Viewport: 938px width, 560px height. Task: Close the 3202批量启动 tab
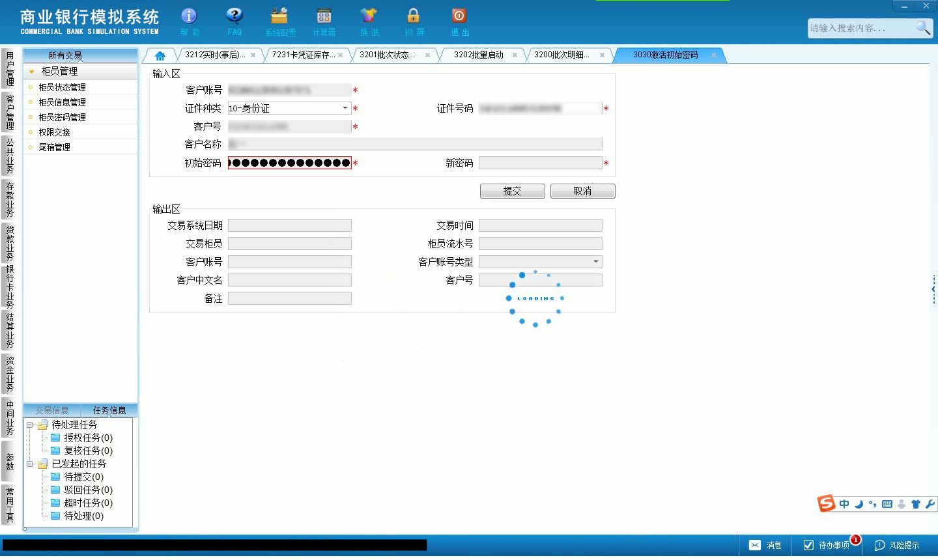point(515,55)
